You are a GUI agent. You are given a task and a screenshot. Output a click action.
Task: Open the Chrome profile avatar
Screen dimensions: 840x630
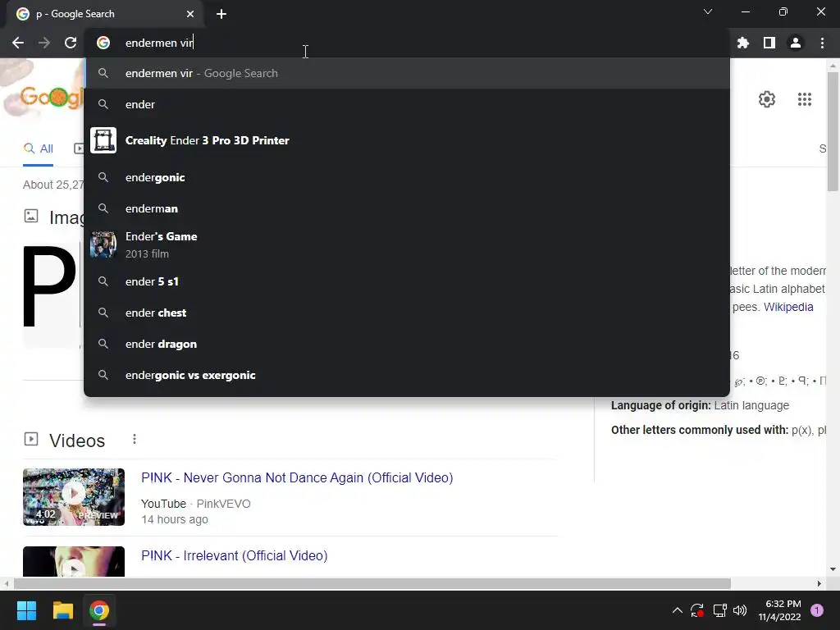796,43
